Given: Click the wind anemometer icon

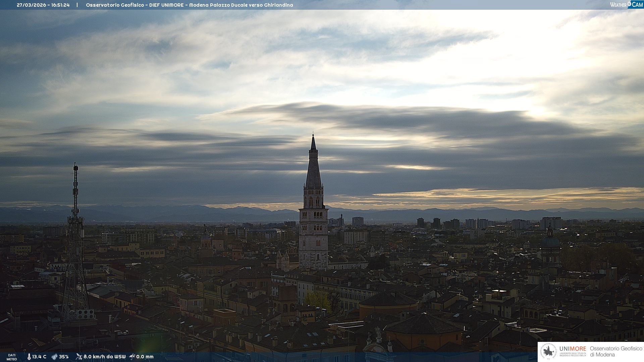Looking at the screenshot, I should coord(79,357).
